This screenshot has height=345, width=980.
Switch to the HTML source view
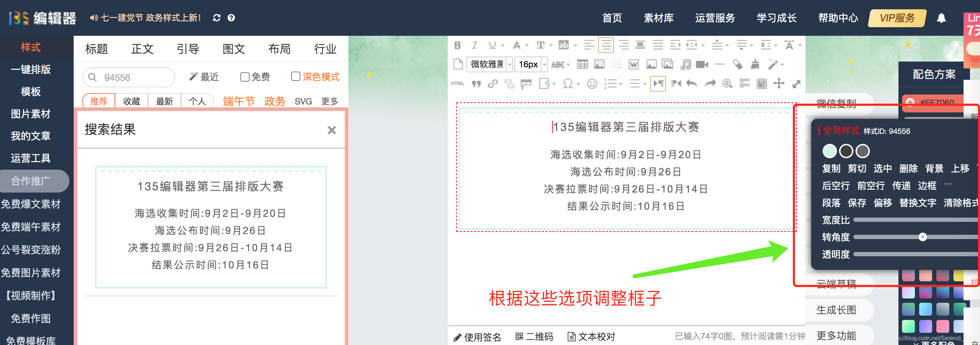tap(459, 83)
